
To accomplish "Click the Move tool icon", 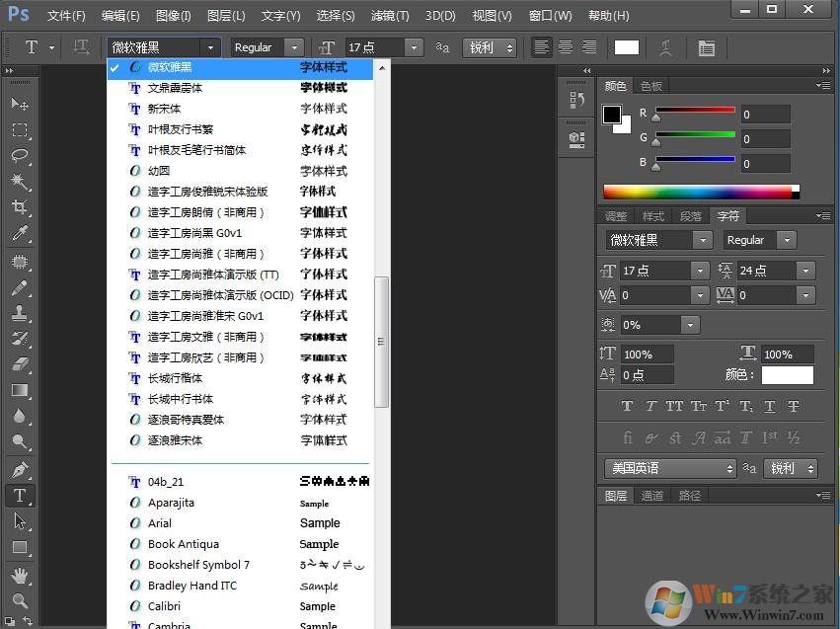I will [x=20, y=104].
